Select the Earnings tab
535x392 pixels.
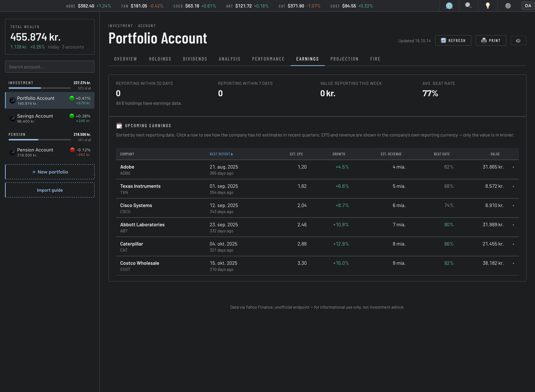307,59
